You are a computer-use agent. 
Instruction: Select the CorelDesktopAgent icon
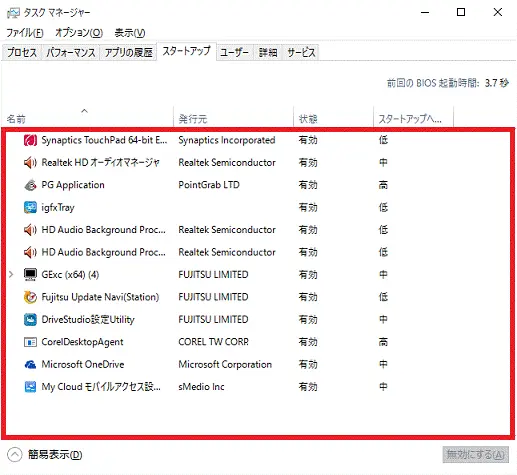[x=30, y=342]
